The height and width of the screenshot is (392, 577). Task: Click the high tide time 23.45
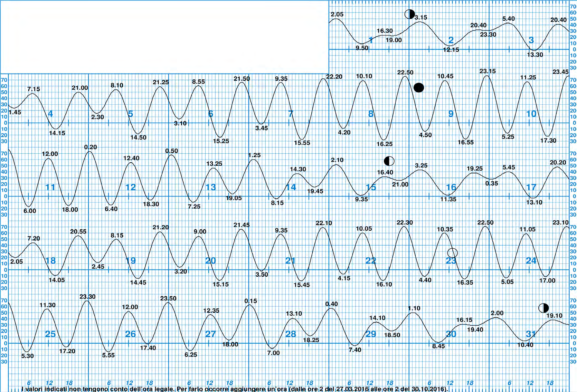[x=560, y=72]
